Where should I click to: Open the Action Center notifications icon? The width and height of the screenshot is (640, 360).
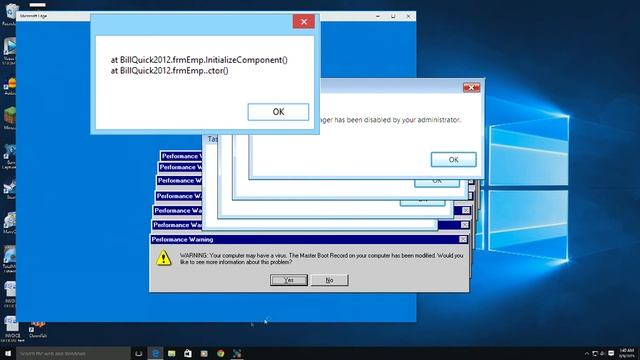[x=611, y=353]
